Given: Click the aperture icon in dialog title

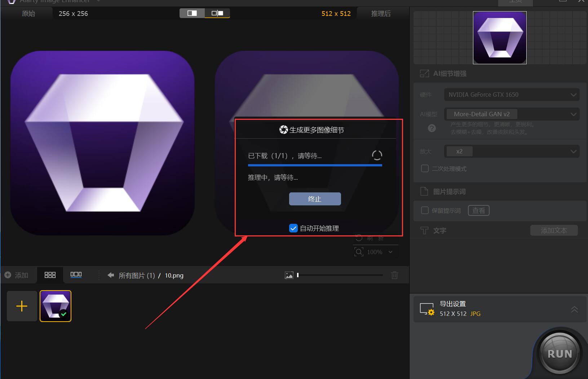Looking at the screenshot, I should pyautogui.click(x=283, y=130).
